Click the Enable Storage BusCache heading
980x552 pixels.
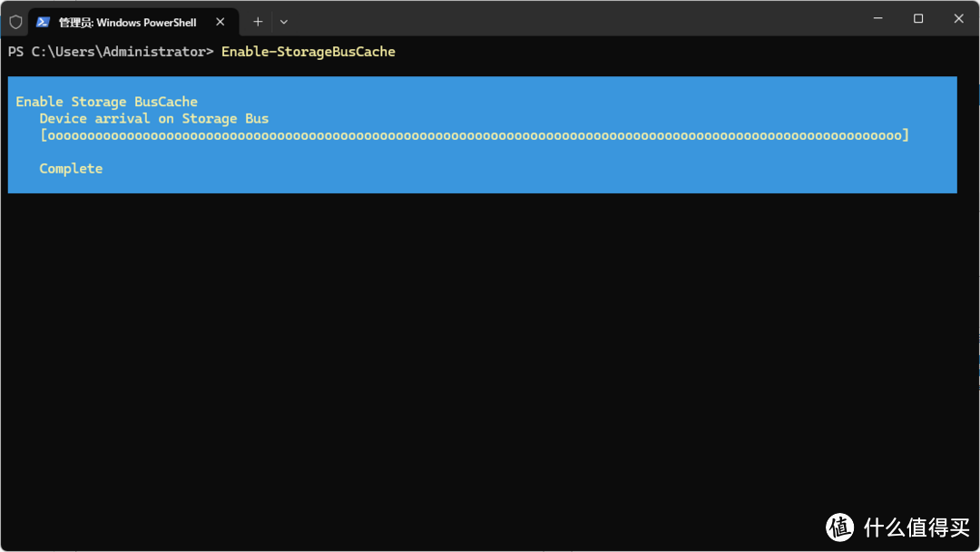pos(106,102)
